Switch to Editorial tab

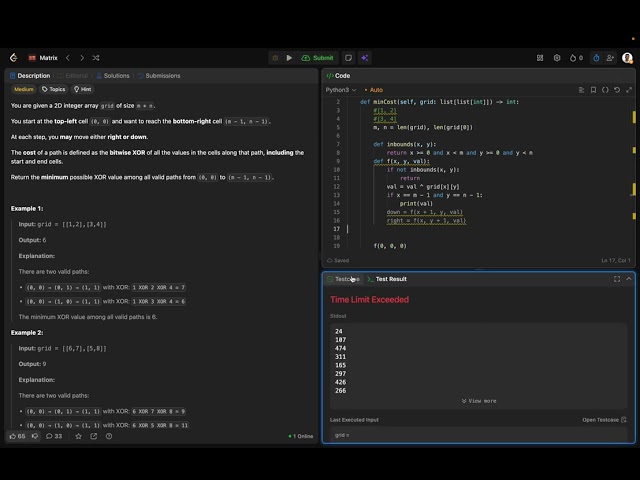[x=72, y=76]
